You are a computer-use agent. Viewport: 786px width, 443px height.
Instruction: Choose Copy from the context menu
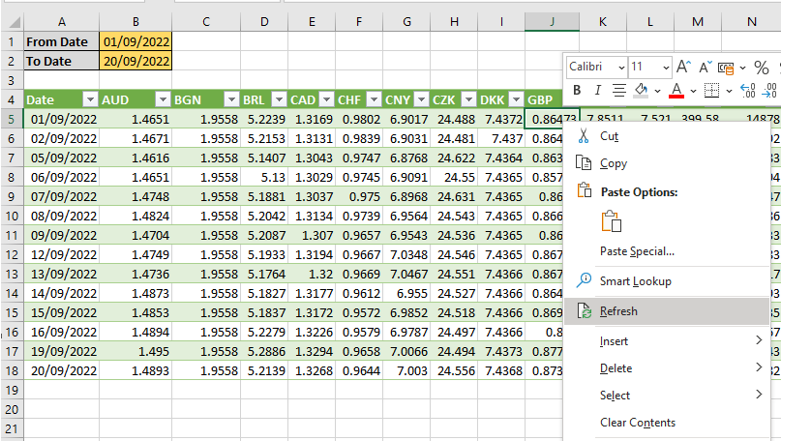coord(667,163)
